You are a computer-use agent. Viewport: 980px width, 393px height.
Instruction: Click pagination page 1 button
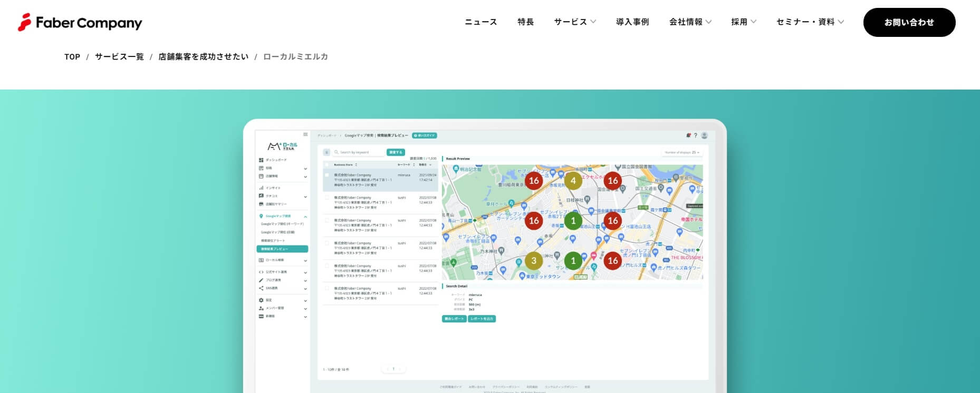pyautogui.click(x=393, y=369)
